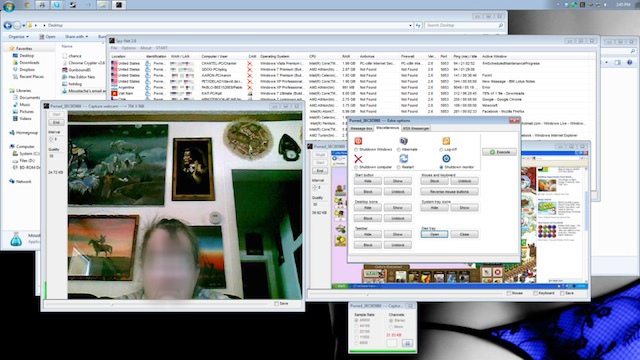Click Hide under Start button group
Image resolution: width=640 pixels, height=360 pixels.
(367, 181)
